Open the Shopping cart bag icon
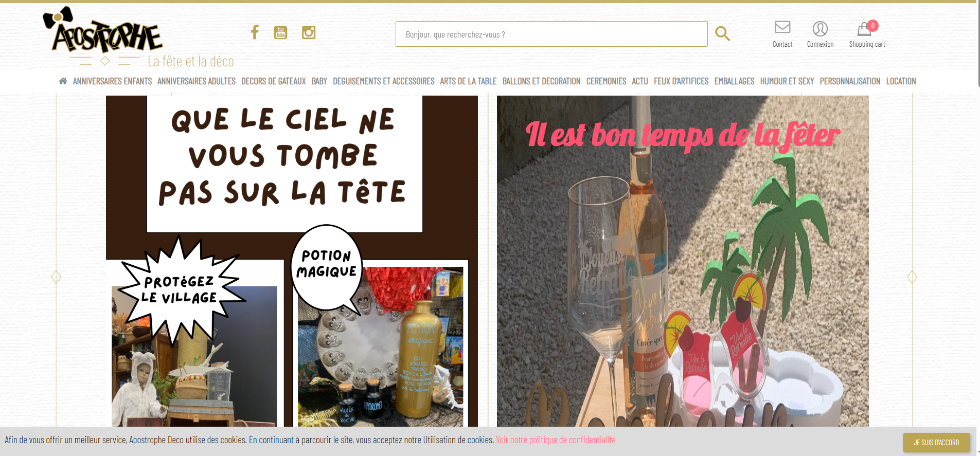980x456 pixels. point(864,29)
